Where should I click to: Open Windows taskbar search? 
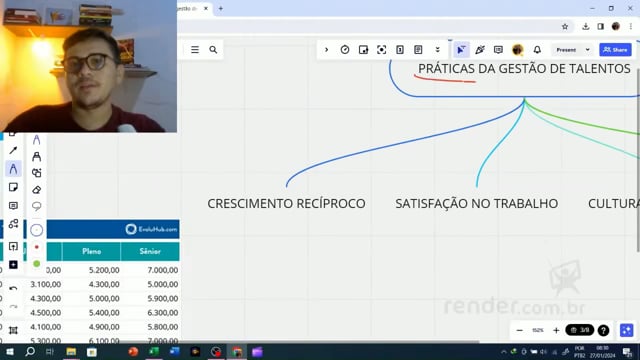click(x=30, y=351)
